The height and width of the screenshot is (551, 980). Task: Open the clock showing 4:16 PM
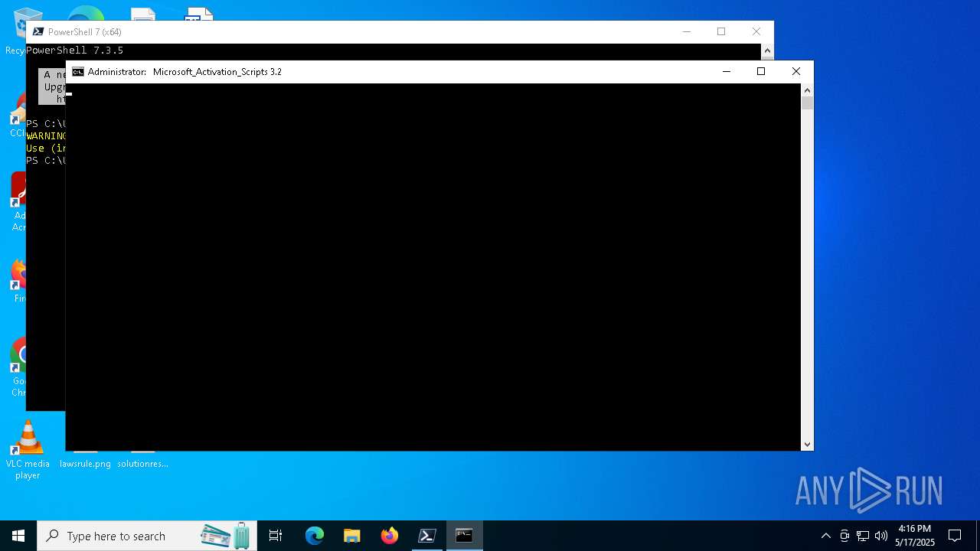pos(915,536)
